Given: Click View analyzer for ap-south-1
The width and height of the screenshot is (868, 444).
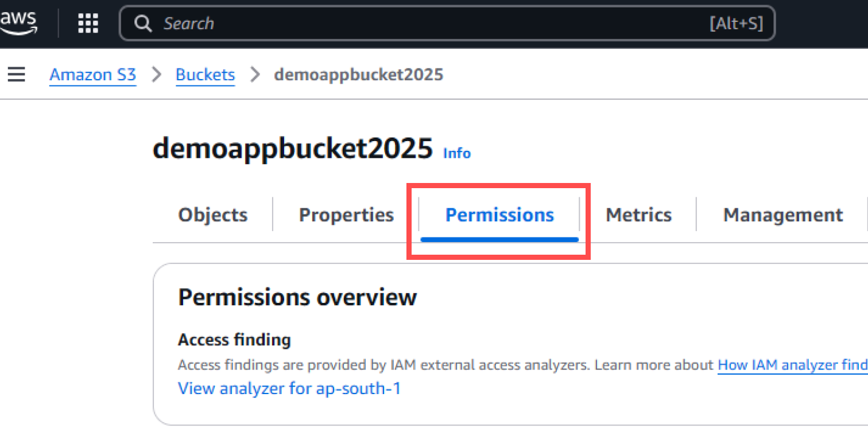Looking at the screenshot, I should [289, 389].
